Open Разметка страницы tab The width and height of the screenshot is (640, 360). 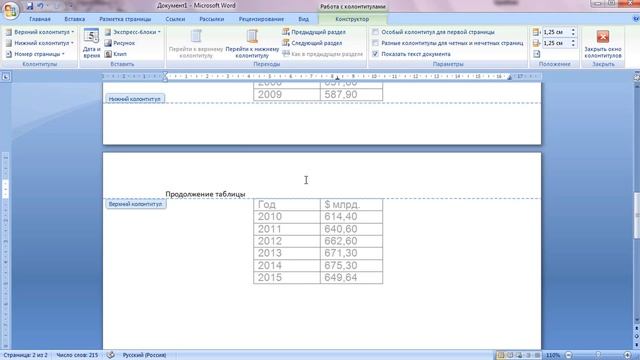pos(125,19)
